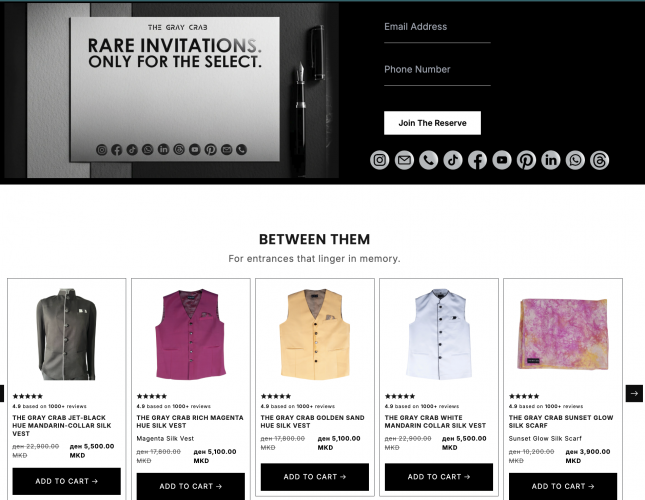
Task: Open the large YouTube social icon
Action: [x=502, y=160]
